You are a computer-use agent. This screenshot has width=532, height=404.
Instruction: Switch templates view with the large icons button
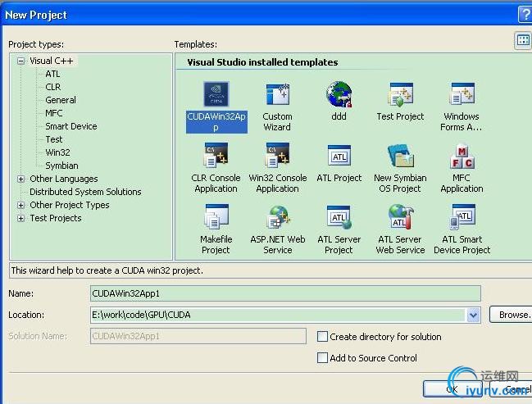tap(523, 40)
